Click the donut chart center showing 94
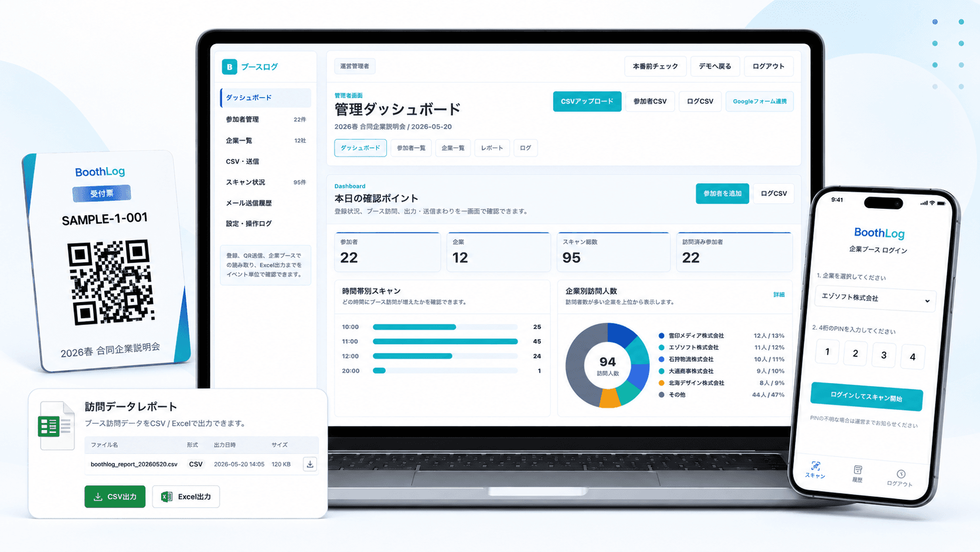The image size is (980, 552). pyautogui.click(x=608, y=365)
